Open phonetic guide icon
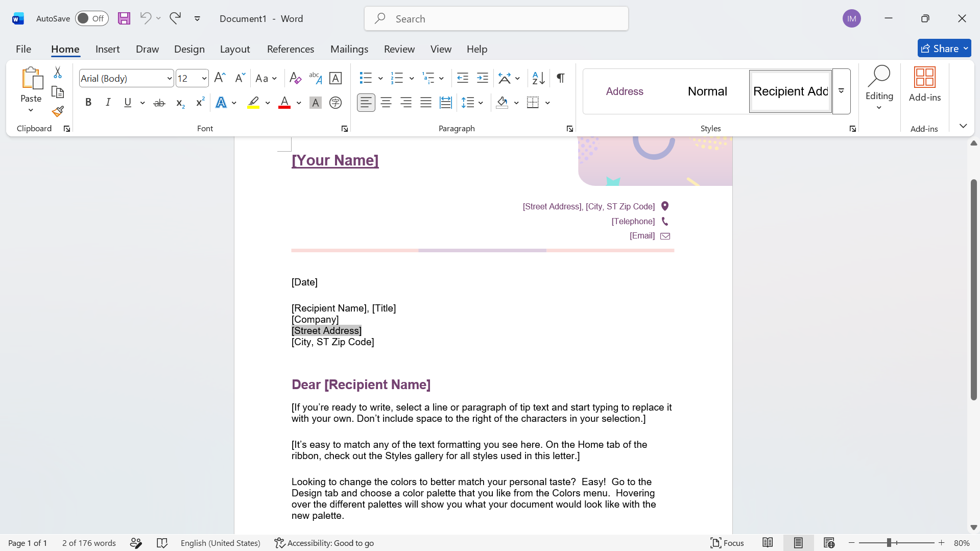Image resolution: width=980 pixels, height=551 pixels. click(315, 78)
